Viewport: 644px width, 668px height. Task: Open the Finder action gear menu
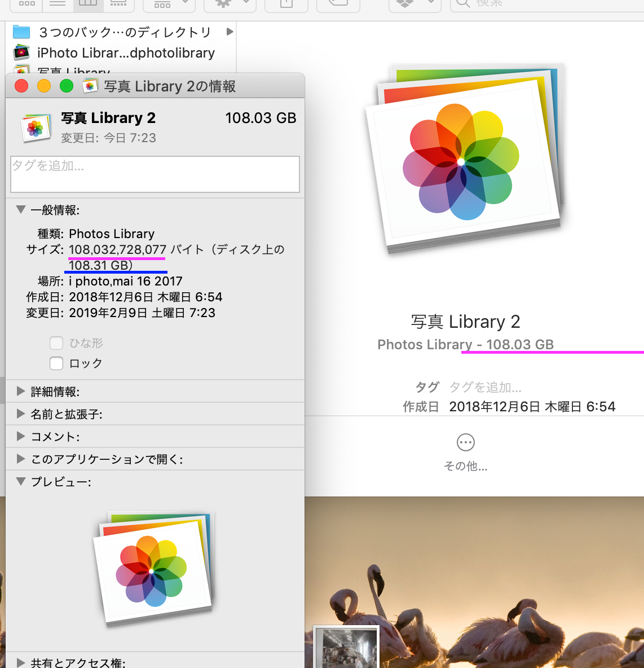click(230, 3)
